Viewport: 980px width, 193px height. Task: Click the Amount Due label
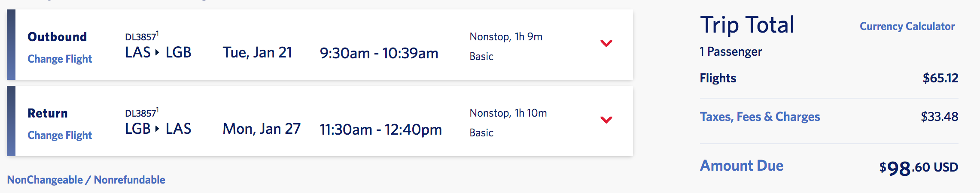coord(742,166)
